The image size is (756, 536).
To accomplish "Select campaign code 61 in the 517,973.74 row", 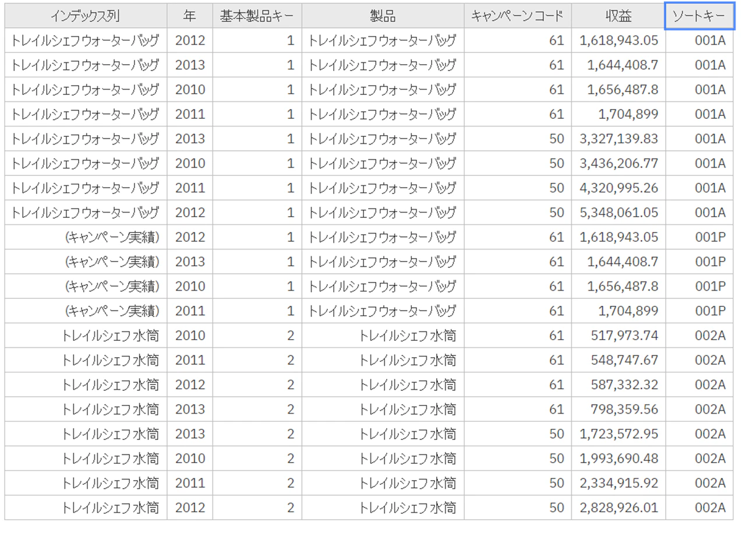I will click(x=557, y=336).
